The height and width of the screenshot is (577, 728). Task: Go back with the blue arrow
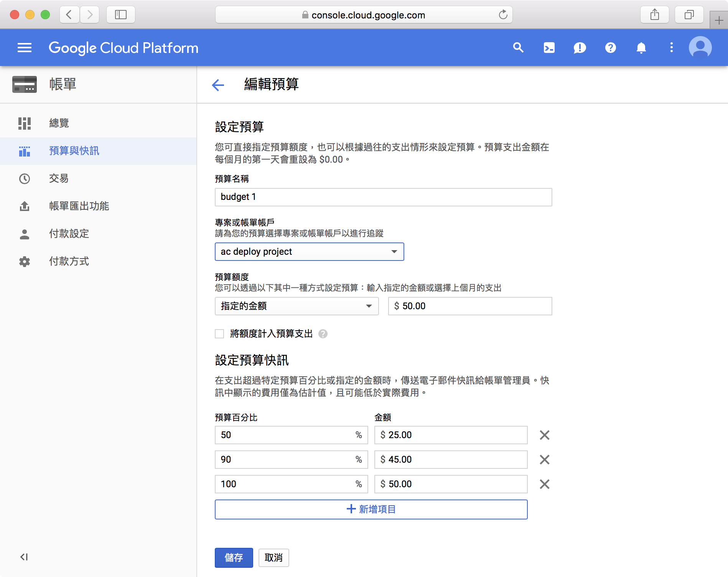point(218,85)
